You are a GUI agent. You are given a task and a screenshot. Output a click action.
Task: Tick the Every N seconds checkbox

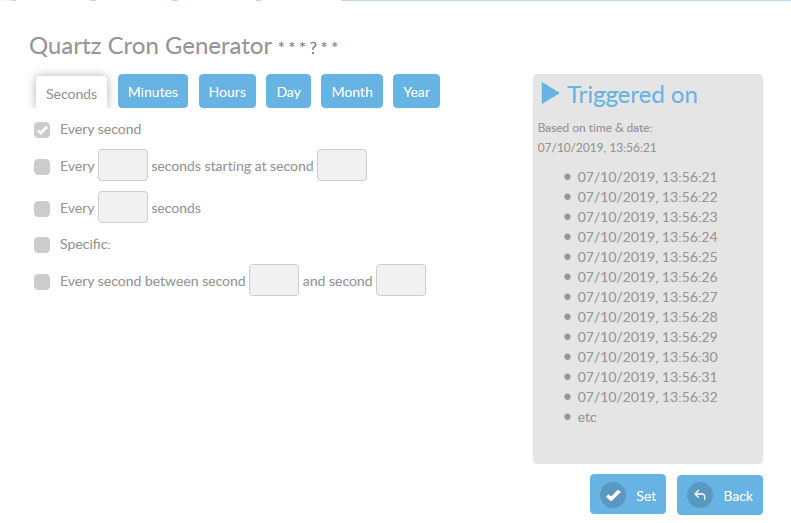tap(42, 209)
